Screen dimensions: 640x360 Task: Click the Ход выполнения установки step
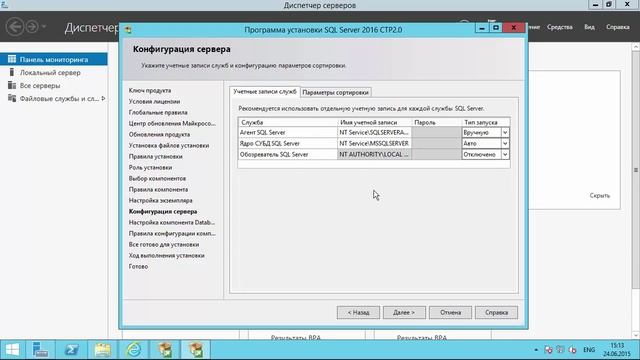[167, 256]
